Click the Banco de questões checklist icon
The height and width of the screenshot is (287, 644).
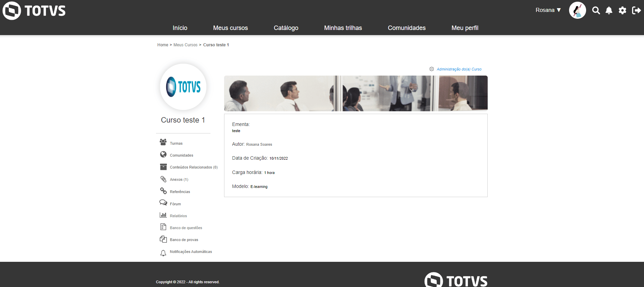(x=163, y=227)
